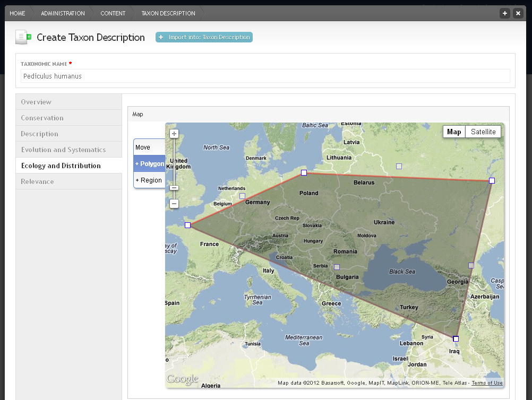Select polygon vertex near Iraq
The height and width of the screenshot is (400, 532).
coord(456,338)
